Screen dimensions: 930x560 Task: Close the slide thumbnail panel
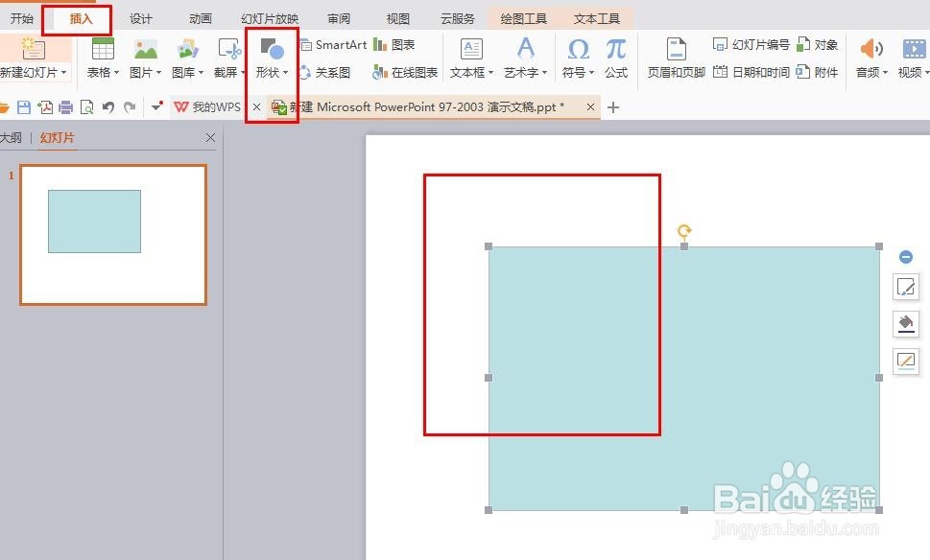(210, 137)
